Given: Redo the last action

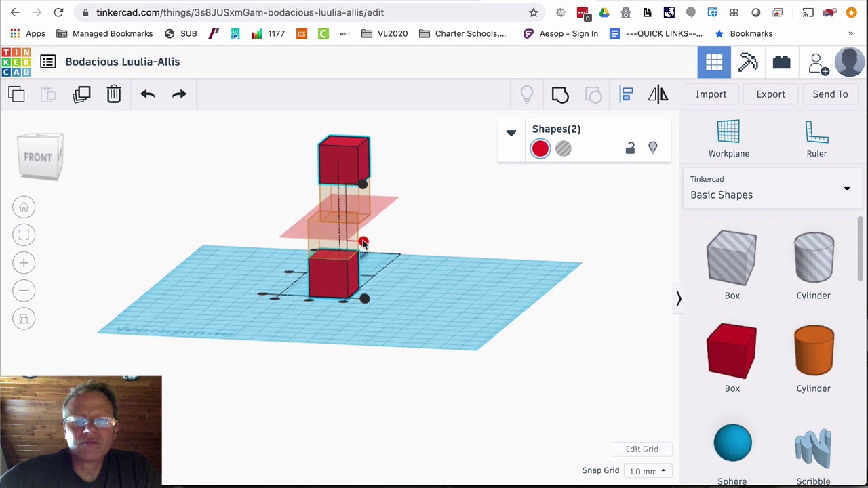Looking at the screenshot, I should point(179,94).
